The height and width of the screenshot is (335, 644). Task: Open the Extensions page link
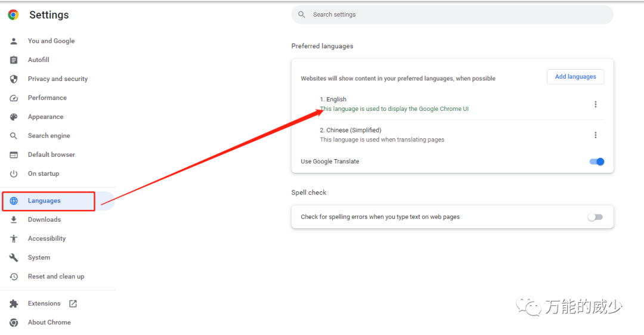pos(44,303)
